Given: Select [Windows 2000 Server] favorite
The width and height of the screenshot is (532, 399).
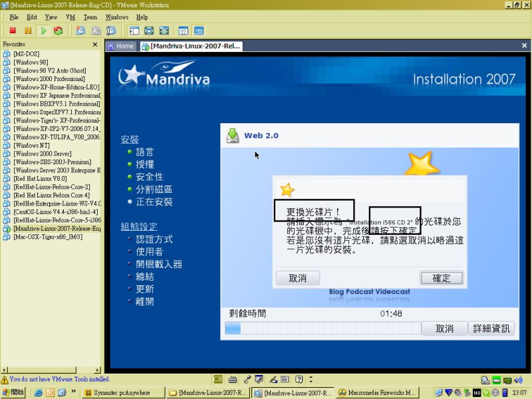Looking at the screenshot, I should pyautogui.click(x=43, y=154).
